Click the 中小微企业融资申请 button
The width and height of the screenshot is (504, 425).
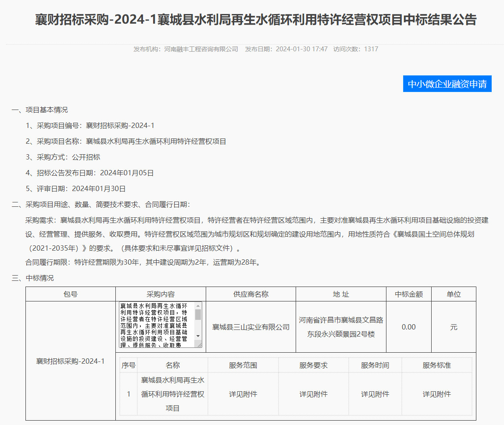(x=447, y=84)
